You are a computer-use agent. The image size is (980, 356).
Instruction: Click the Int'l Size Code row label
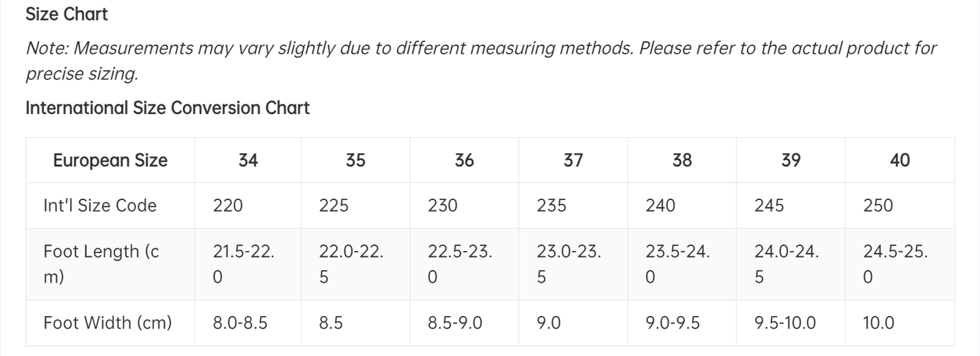click(100, 205)
